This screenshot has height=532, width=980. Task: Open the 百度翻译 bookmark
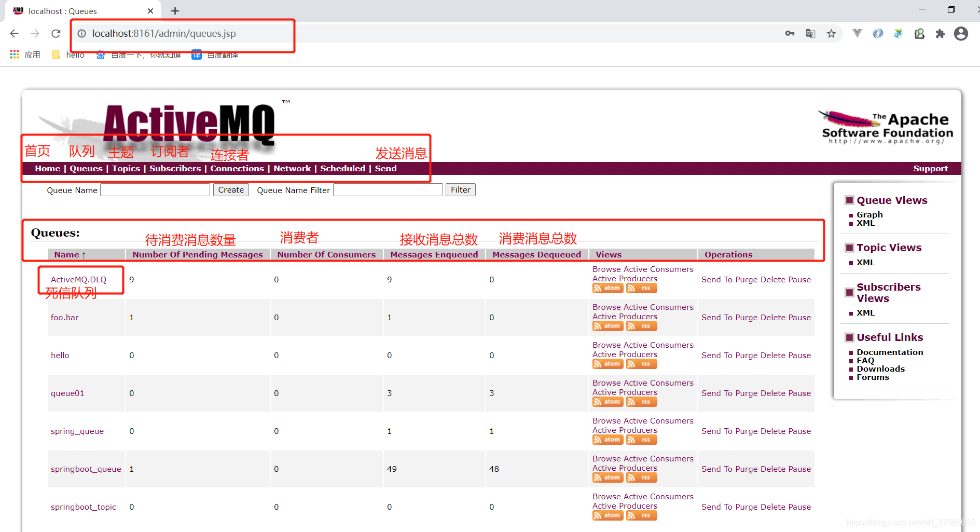215,54
